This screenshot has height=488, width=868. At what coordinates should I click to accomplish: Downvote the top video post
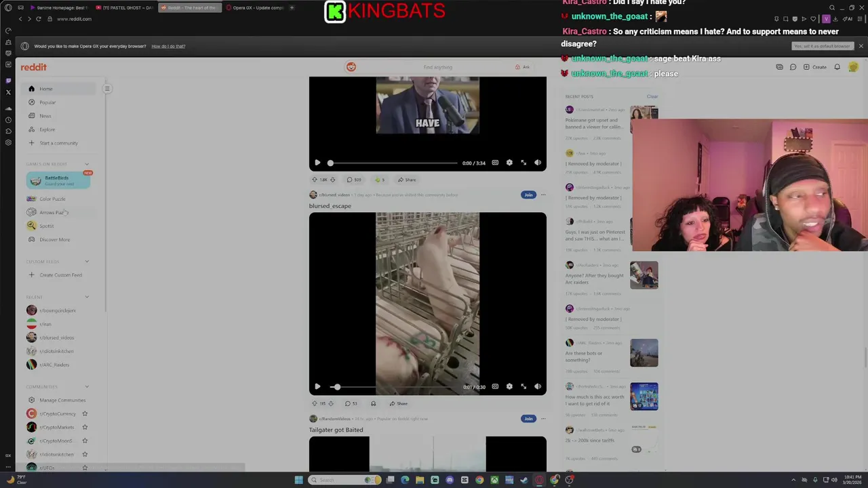(334, 180)
